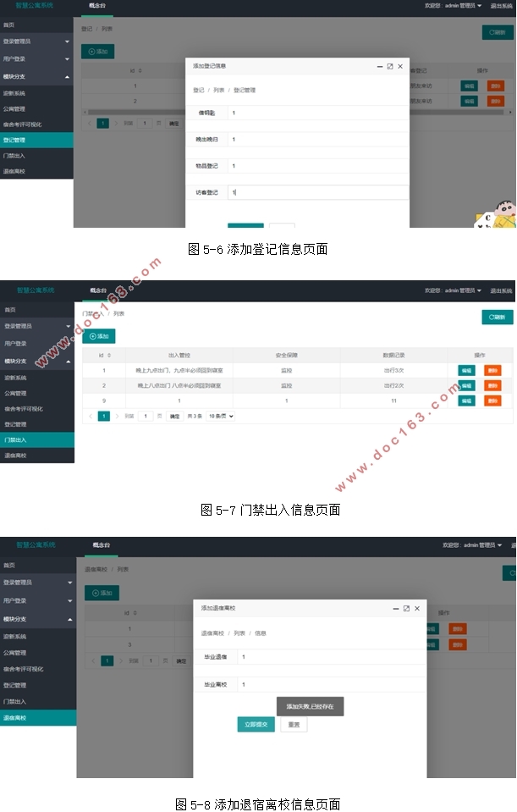Click the dimmed 刷新 button in Figure 5-6
This screenshot has height=812, width=517.
pos(498,32)
